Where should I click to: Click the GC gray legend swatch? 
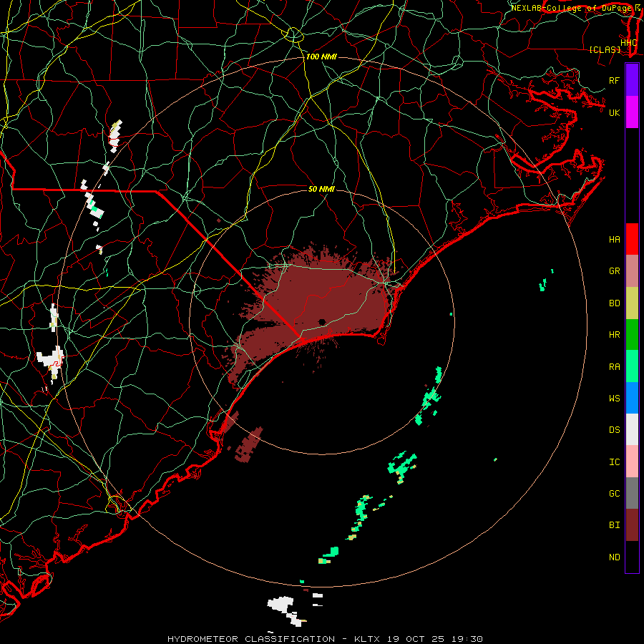coord(632,493)
